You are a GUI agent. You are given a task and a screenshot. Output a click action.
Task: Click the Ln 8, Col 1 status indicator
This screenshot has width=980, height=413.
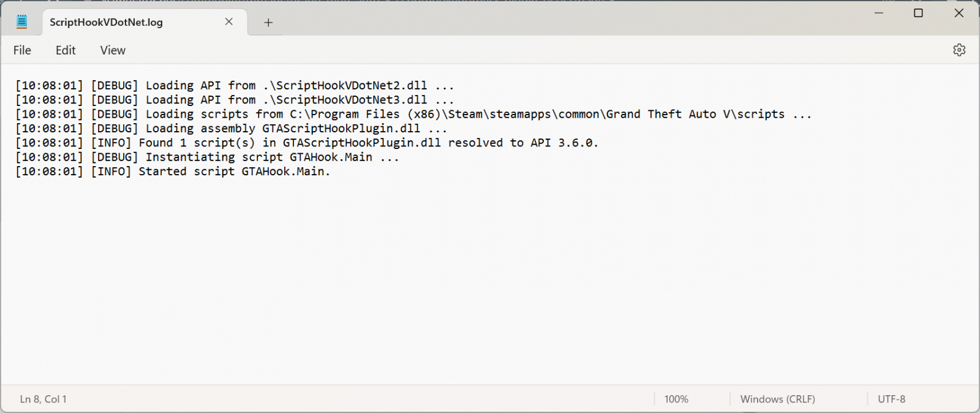pyautogui.click(x=43, y=399)
